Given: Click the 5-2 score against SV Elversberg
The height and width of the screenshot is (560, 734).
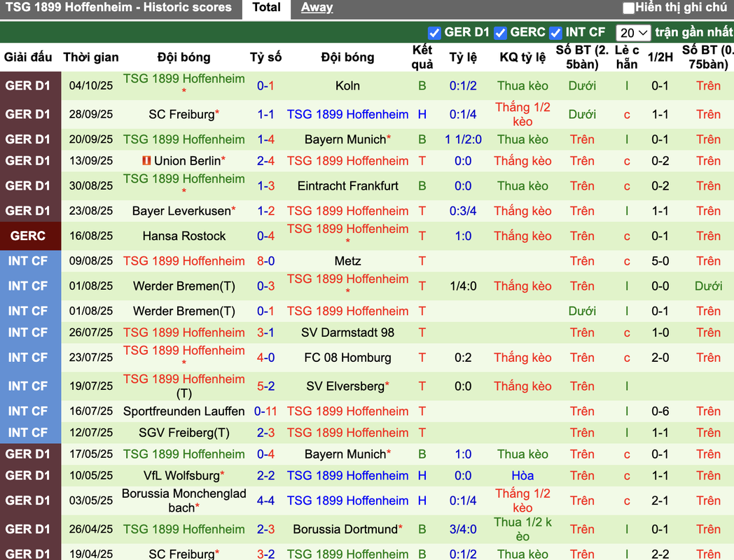Looking at the screenshot, I should tap(265, 386).
